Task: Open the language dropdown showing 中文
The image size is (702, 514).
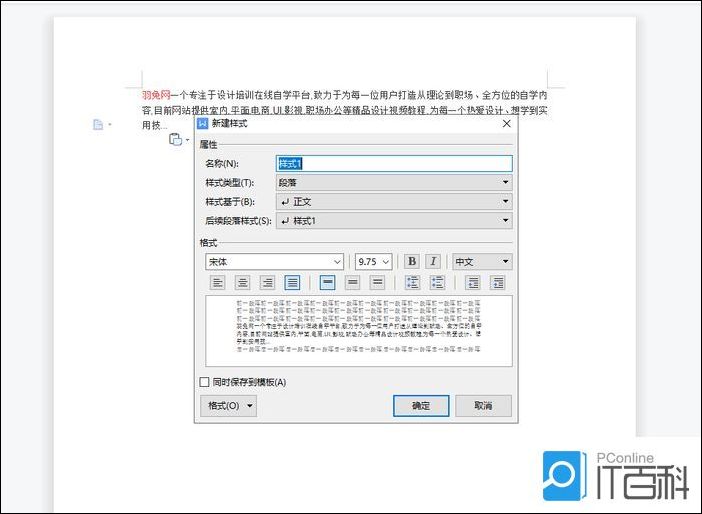Action: tap(482, 262)
